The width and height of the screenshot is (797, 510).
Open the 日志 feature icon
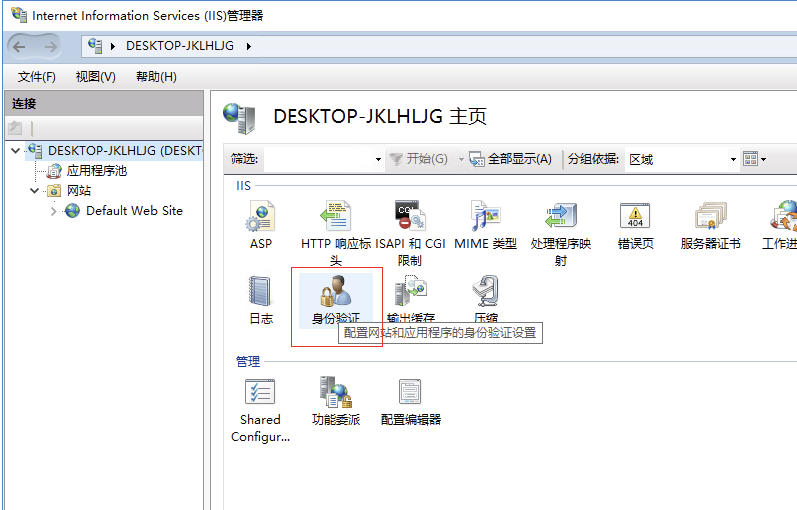click(x=261, y=299)
